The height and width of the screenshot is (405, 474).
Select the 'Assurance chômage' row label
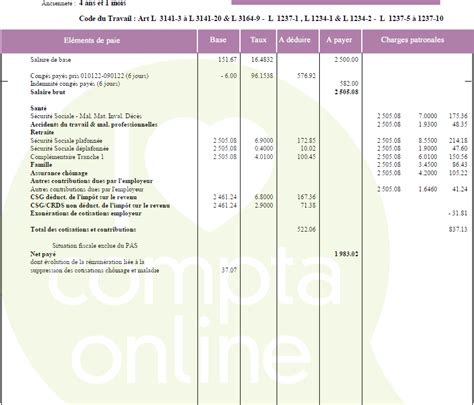click(x=59, y=173)
